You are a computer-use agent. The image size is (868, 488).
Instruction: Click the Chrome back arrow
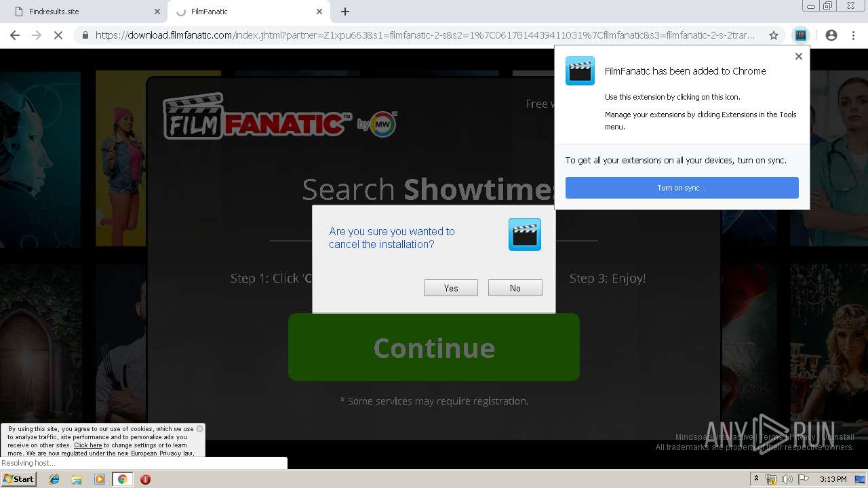15,35
